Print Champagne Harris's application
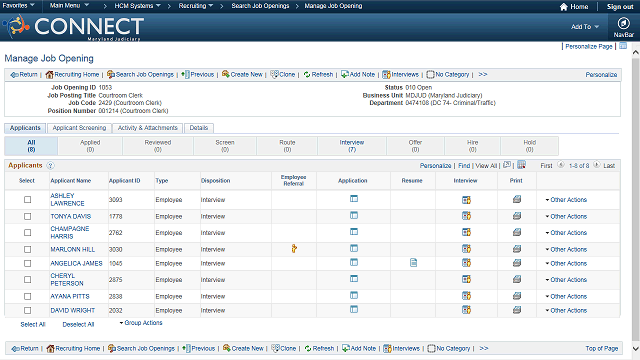The width and height of the screenshot is (640, 360). point(517,232)
